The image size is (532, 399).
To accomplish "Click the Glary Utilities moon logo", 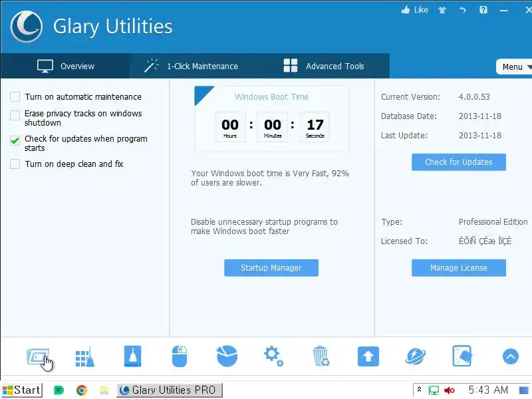I will (27, 27).
